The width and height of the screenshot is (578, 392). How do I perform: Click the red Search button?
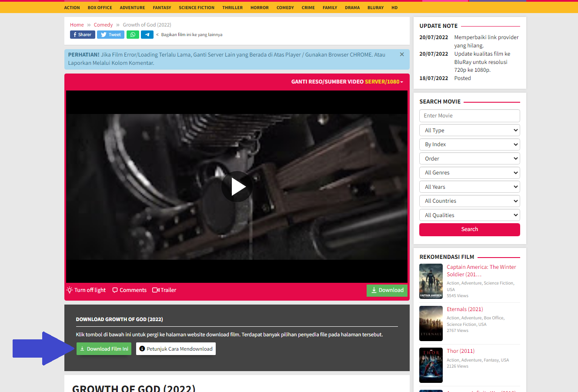point(470,230)
